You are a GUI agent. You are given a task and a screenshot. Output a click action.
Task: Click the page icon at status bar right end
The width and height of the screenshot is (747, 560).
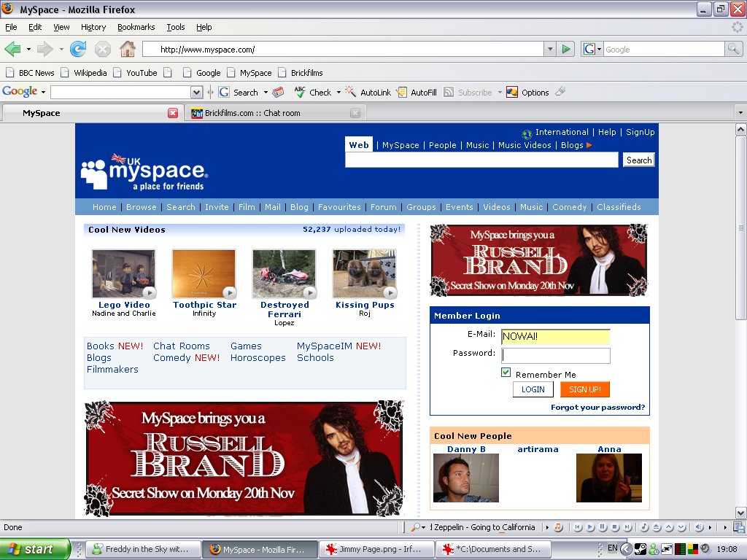tap(739, 527)
